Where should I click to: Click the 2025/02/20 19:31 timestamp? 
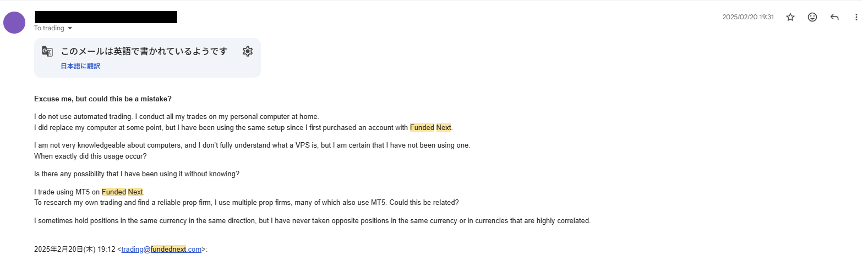[x=748, y=17]
